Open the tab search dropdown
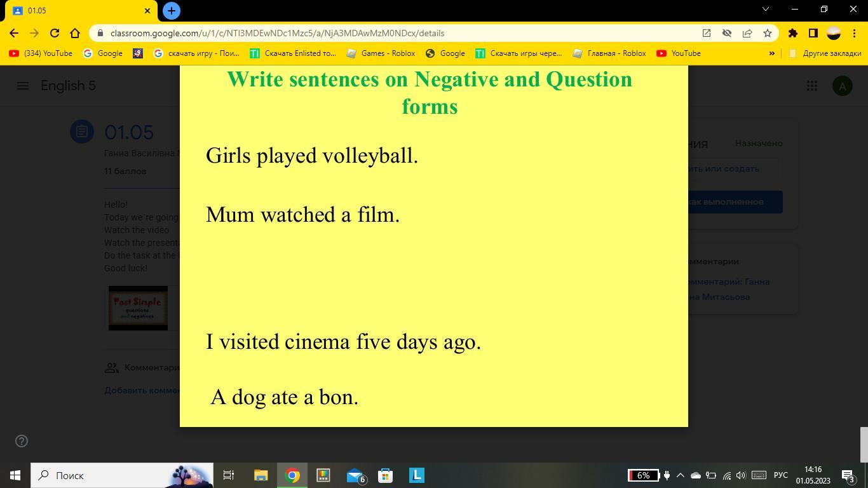This screenshot has height=488, width=868. click(x=766, y=10)
